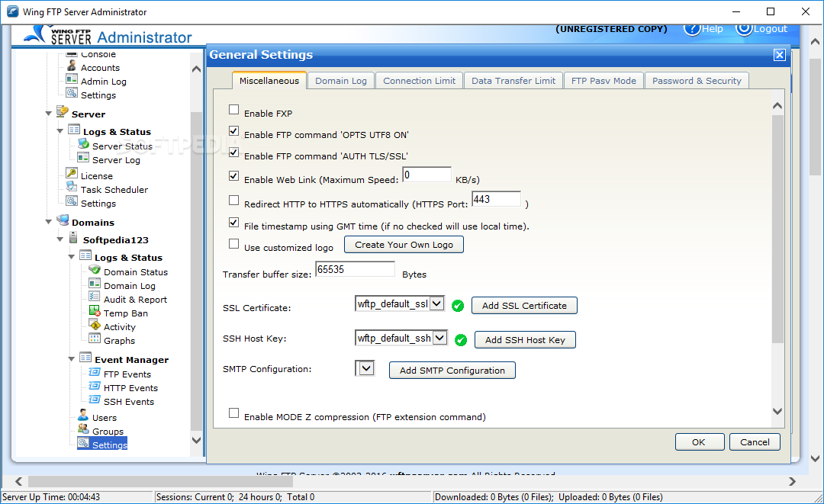Image resolution: width=824 pixels, height=504 pixels.
Task: Click the Logout power icon
Action: coord(744,29)
